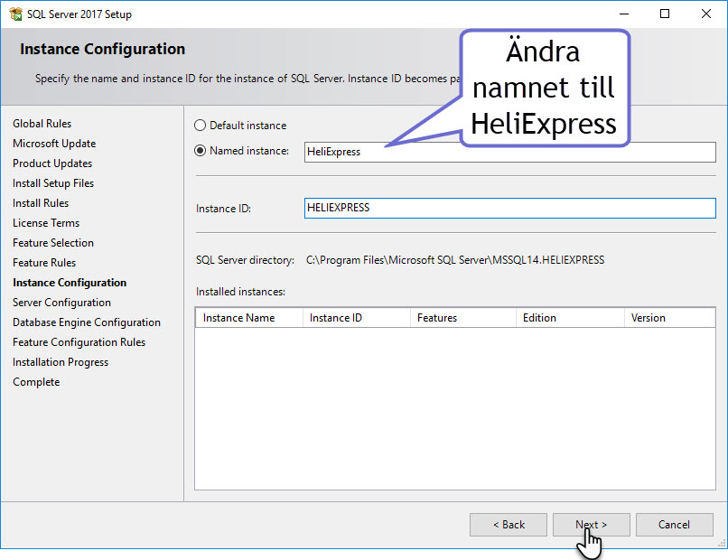728x560 pixels.
Task: Cancel the SQL Server setup
Action: [x=674, y=525]
